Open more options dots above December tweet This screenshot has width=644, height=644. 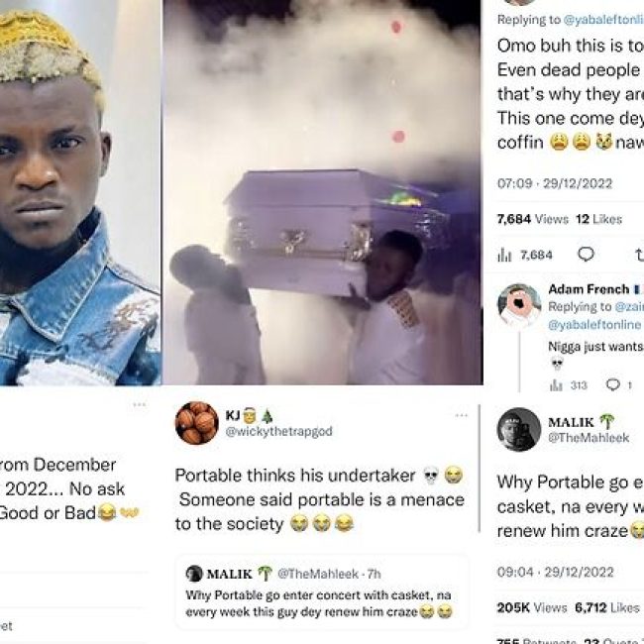coord(140,405)
